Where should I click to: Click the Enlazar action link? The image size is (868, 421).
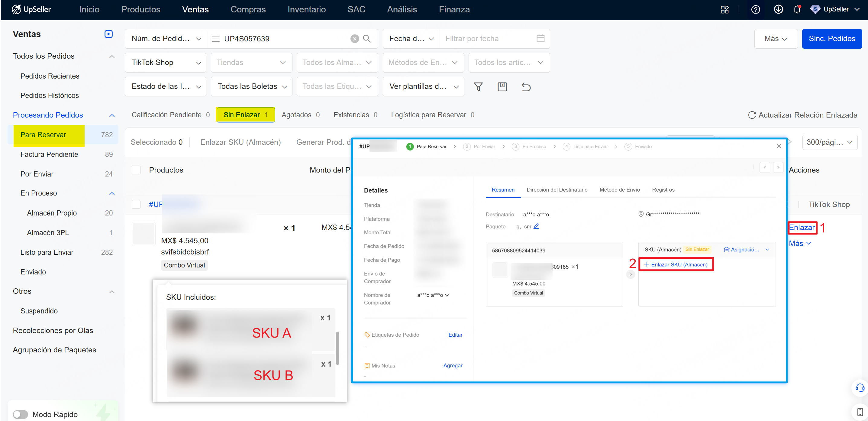coord(802,228)
